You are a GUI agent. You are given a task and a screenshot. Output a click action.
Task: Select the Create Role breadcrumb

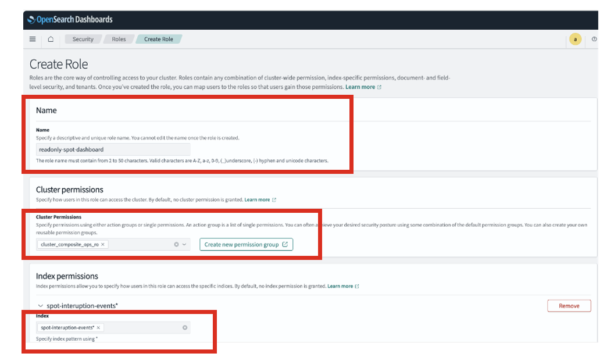pos(158,40)
